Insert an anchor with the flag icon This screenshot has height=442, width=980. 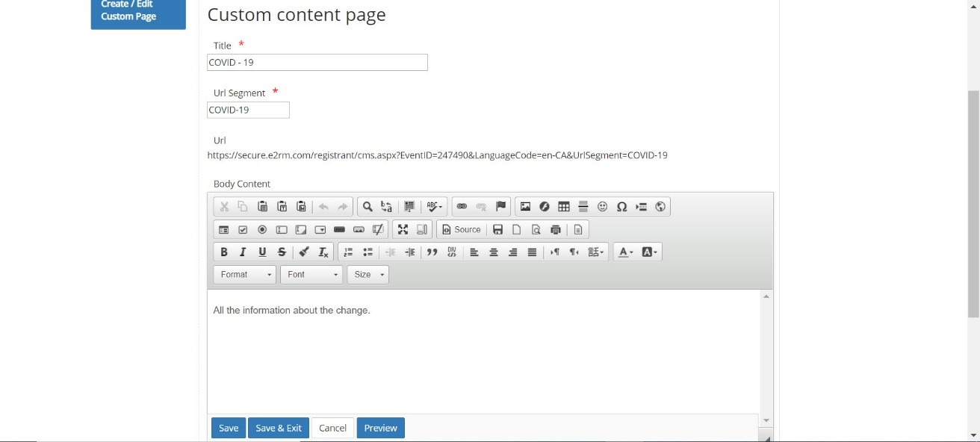[x=500, y=207]
